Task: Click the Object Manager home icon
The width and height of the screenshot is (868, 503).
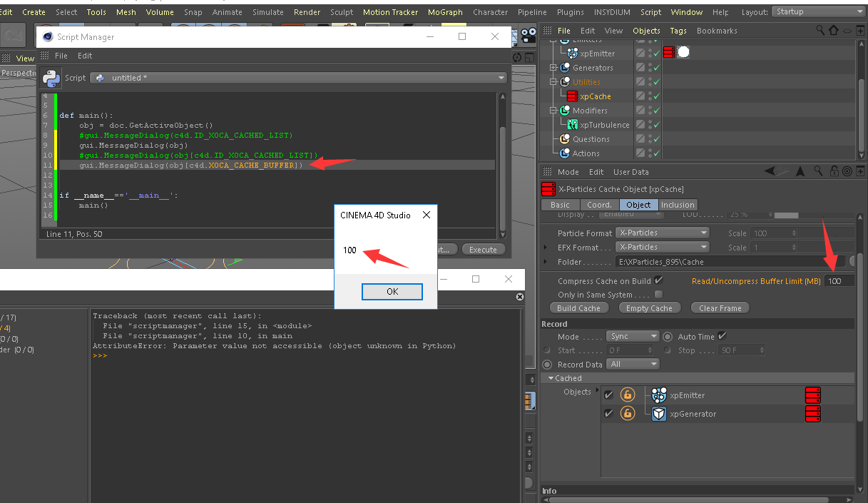Action: pyautogui.click(x=834, y=31)
